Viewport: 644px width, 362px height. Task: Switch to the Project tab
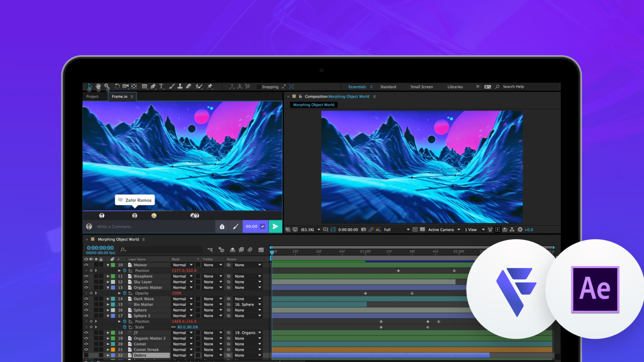coord(92,97)
